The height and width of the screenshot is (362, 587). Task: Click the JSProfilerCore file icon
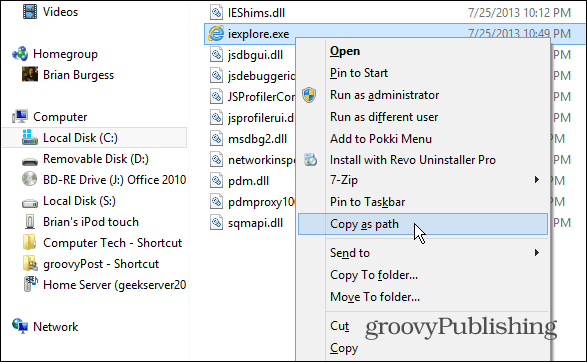(216, 97)
